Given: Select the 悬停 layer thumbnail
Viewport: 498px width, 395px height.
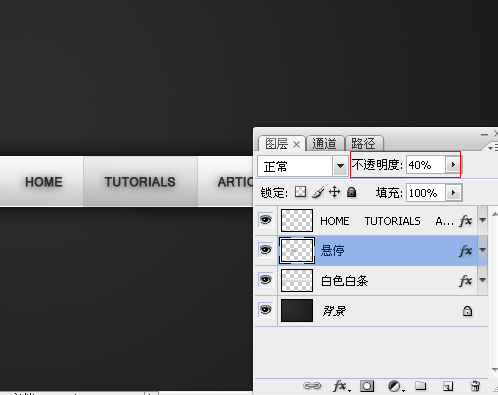Looking at the screenshot, I should [297, 250].
